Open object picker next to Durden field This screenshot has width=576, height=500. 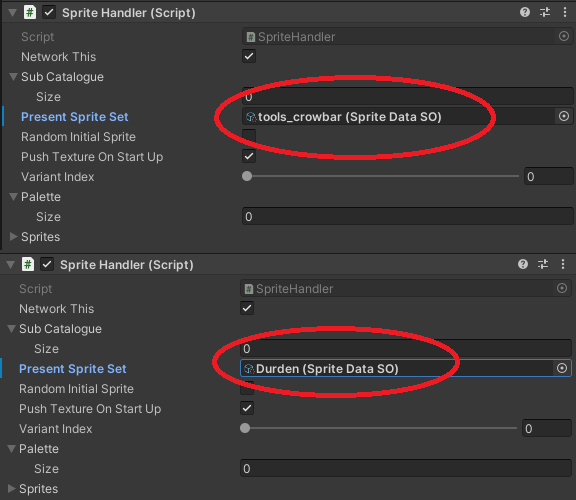pos(562,368)
